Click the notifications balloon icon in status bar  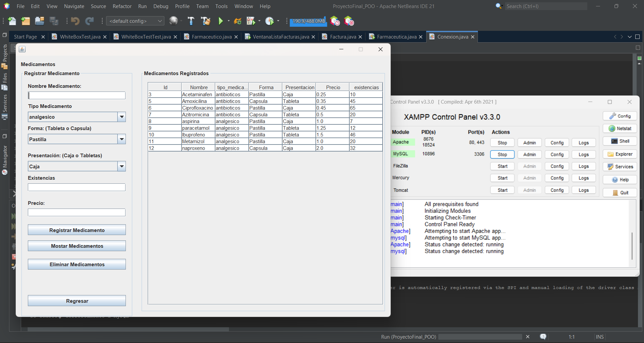point(543,337)
